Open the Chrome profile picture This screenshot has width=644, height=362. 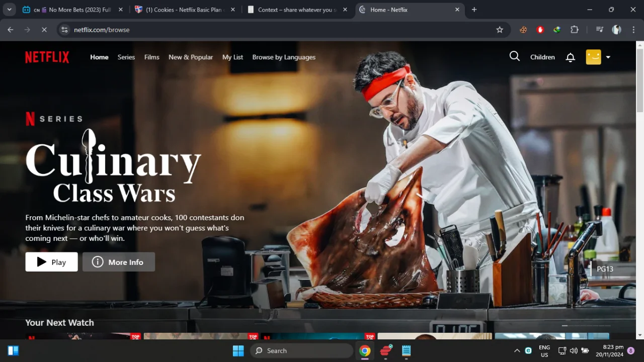tap(616, 30)
